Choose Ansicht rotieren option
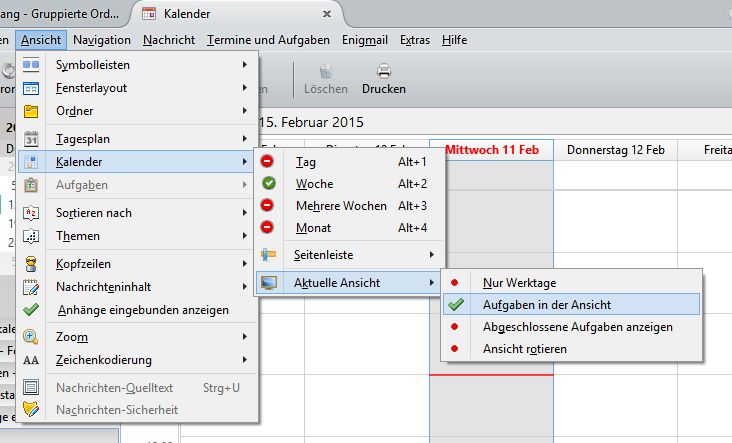 point(524,349)
